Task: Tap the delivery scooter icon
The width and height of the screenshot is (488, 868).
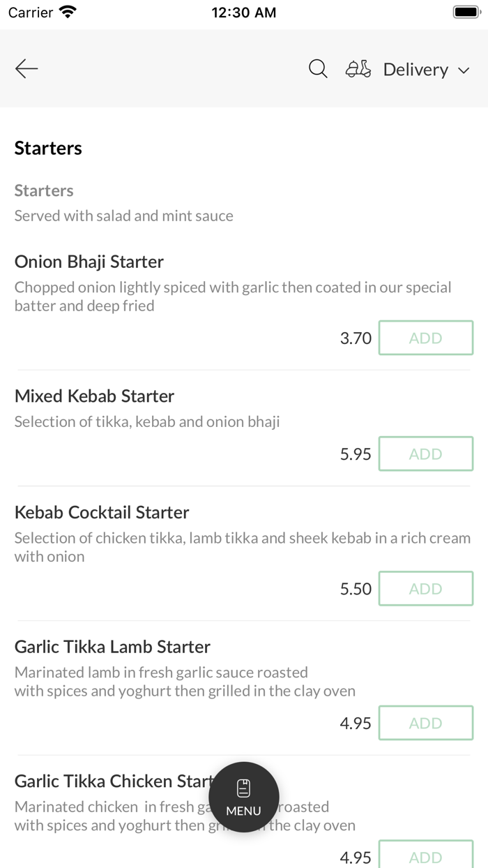Action: [358, 68]
